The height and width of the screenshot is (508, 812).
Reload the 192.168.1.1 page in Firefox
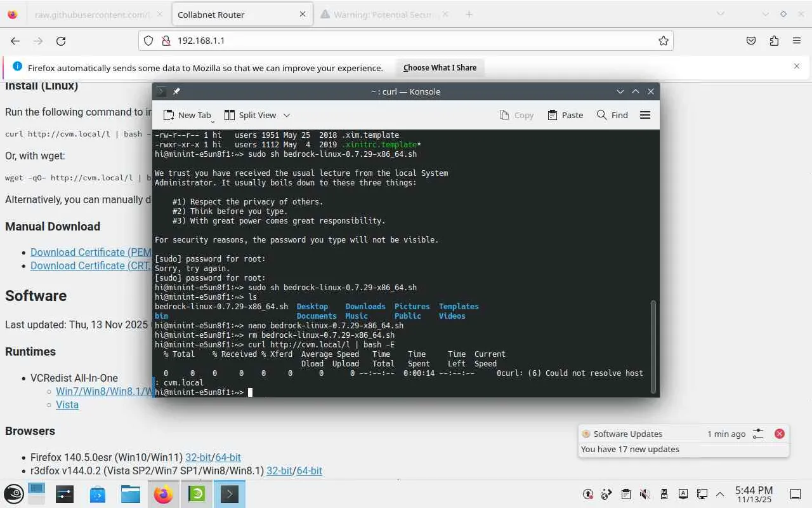pyautogui.click(x=61, y=41)
